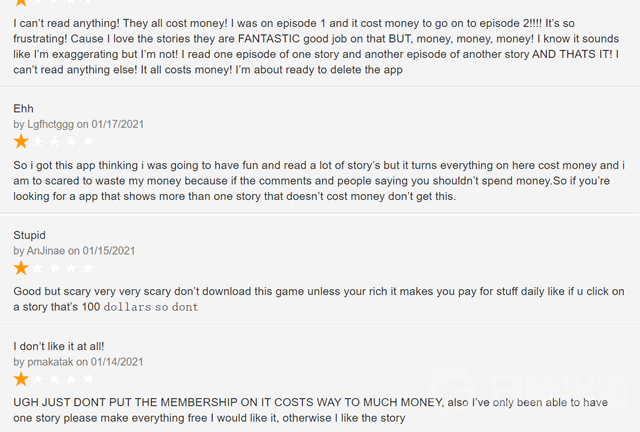Select third star in pmakatak review rating

click(x=54, y=379)
